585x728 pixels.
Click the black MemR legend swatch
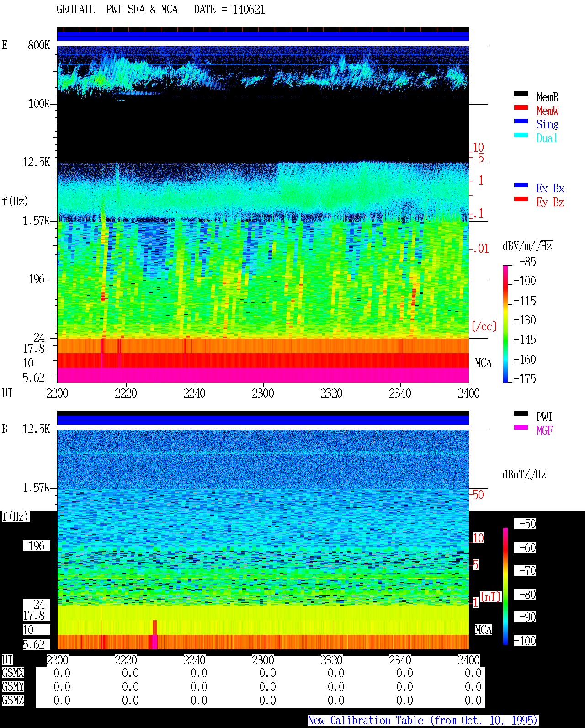point(521,94)
